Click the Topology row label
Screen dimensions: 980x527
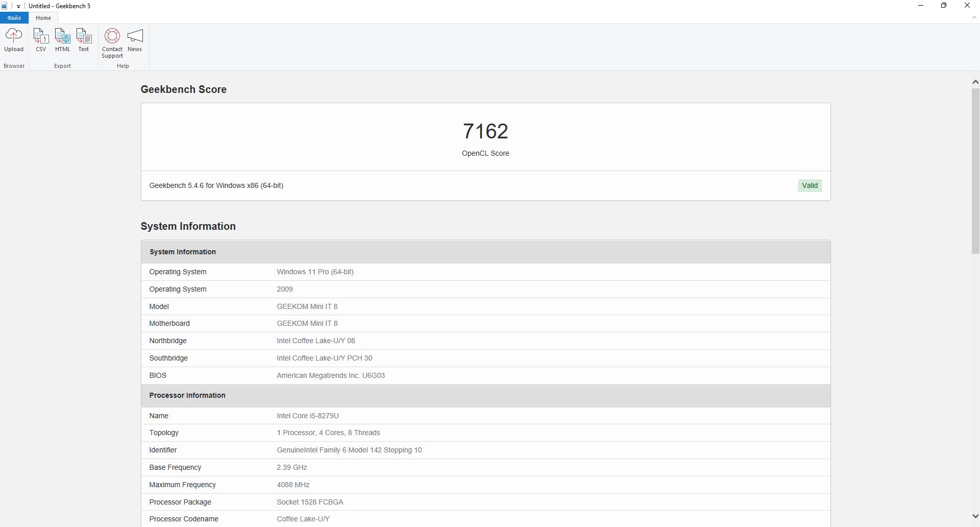click(x=164, y=433)
